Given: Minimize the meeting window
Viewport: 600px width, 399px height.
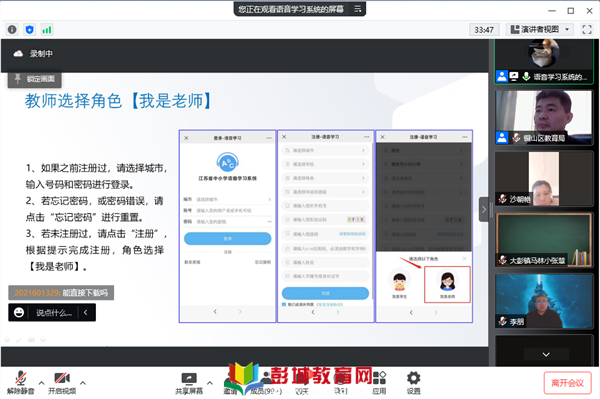Looking at the screenshot, I should 552,11.
